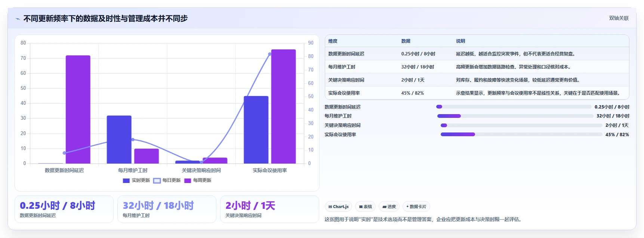Click table cell 32小时 / 18小时

click(x=417, y=67)
